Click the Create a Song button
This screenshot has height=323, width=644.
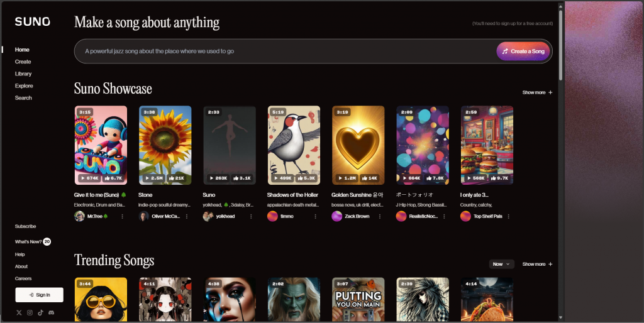click(523, 52)
